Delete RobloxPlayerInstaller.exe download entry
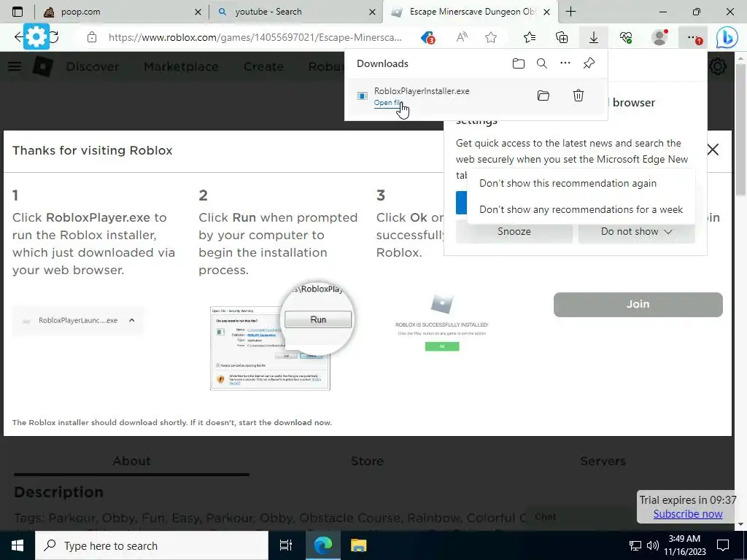 [578, 96]
